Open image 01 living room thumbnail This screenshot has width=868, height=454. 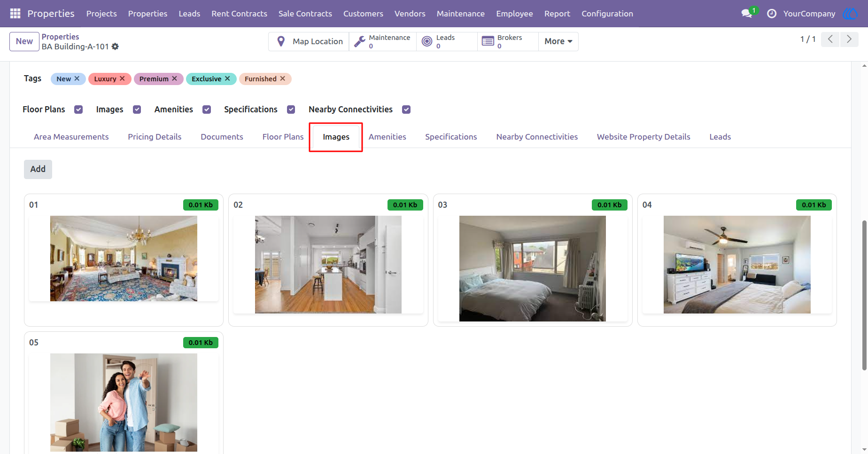point(124,258)
